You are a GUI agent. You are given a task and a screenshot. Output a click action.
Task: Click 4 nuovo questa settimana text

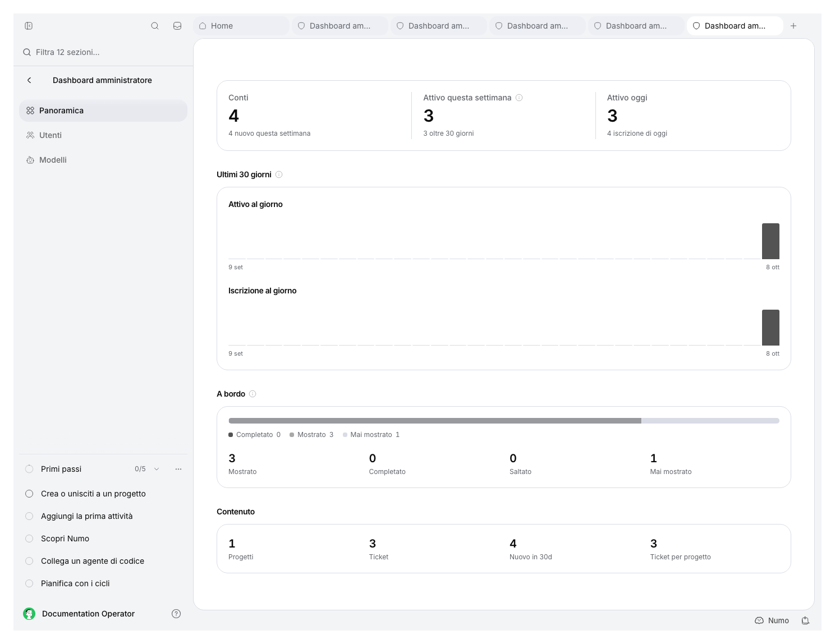(269, 134)
